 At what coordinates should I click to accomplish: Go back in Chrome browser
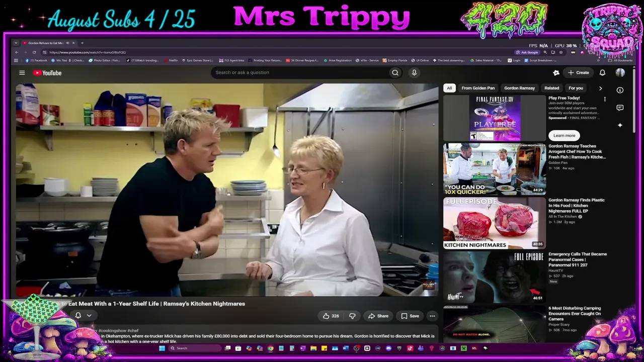[16, 52]
